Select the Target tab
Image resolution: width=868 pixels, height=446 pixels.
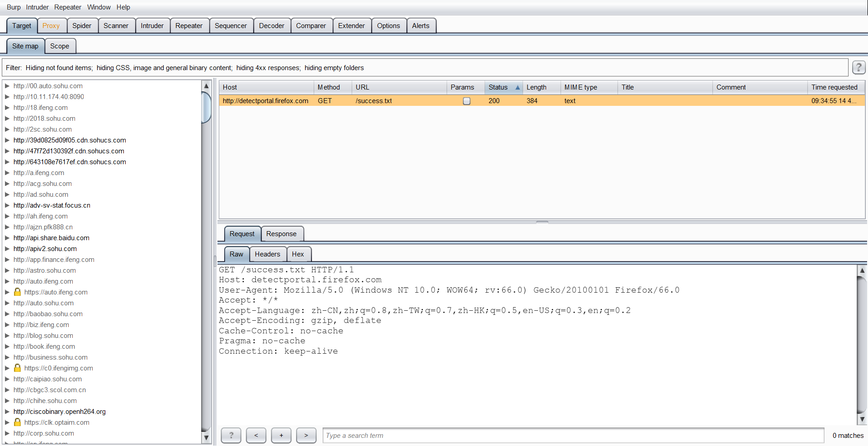pos(22,26)
